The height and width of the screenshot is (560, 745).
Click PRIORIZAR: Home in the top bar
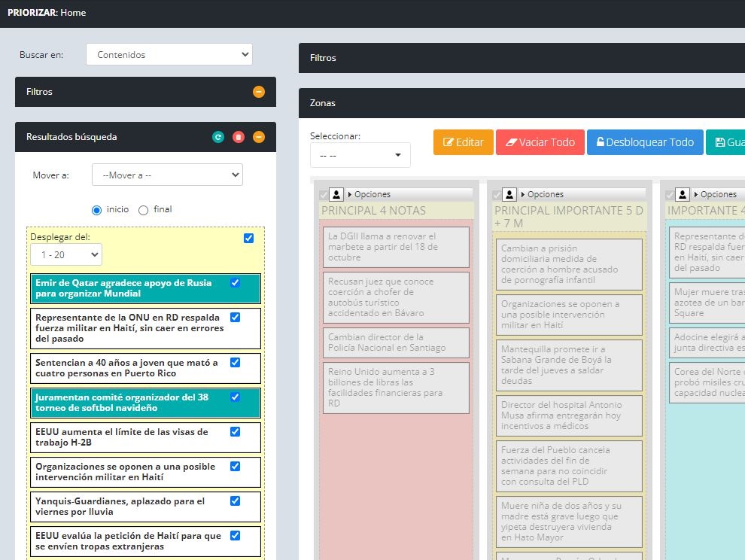coord(47,12)
